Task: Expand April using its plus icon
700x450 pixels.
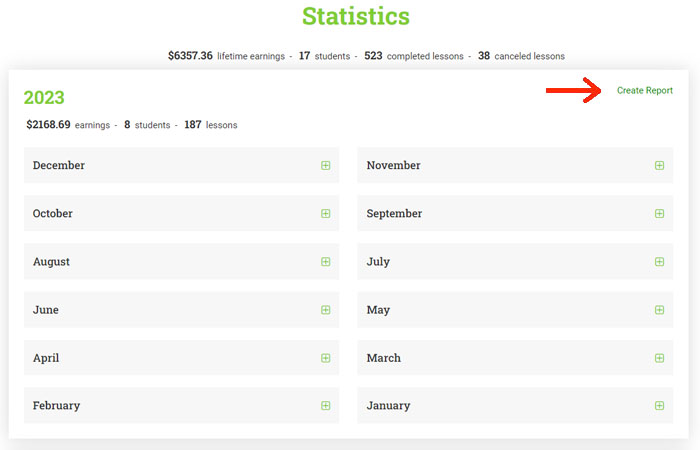Action: tap(325, 358)
